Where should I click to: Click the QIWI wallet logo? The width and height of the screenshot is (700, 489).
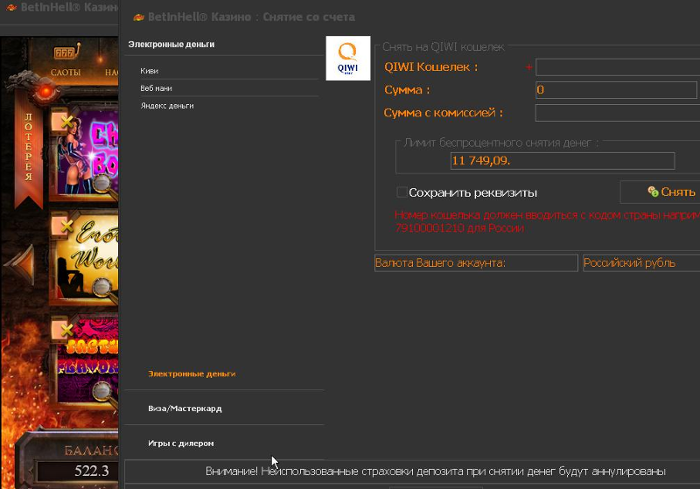click(349, 58)
